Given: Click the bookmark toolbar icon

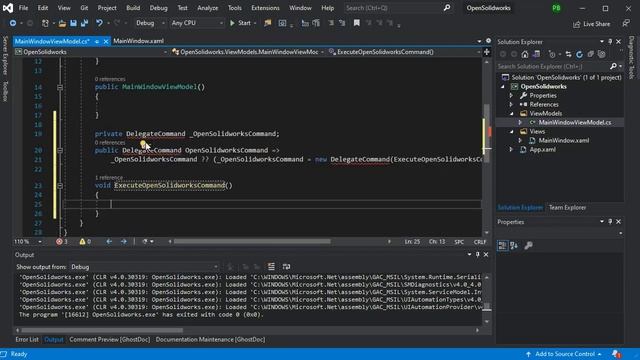Looking at the screenshot, I should 357,23.
